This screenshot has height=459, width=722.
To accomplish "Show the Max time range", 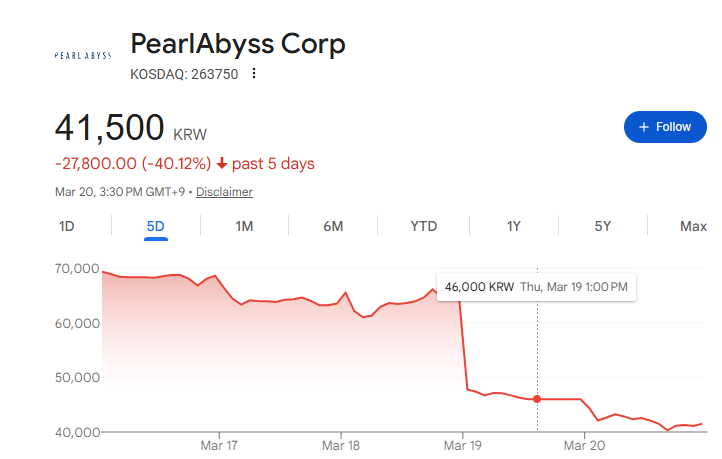I will tap(693, 226).
